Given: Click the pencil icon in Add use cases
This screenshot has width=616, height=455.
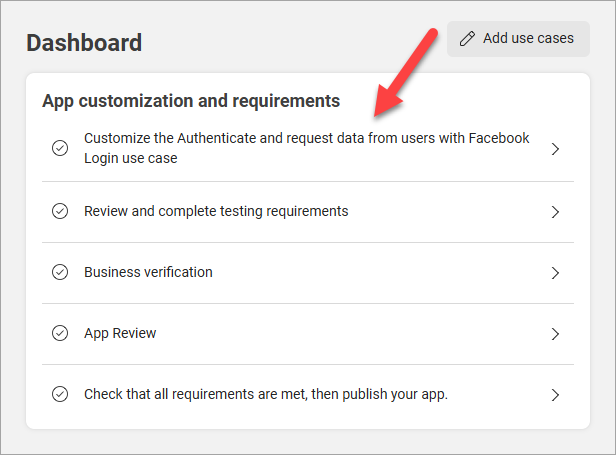Looking at the screenshot, I should [x=467, y=39].
